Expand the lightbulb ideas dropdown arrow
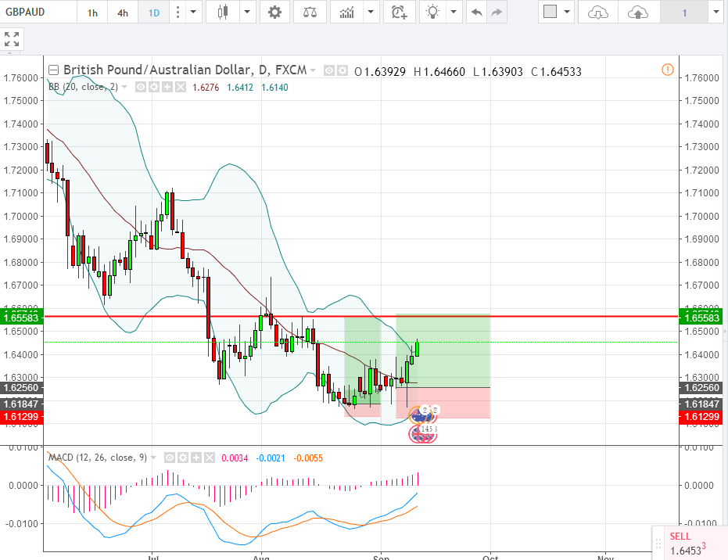Viewport: 728px width, 560px height. (x=454, y=12)
